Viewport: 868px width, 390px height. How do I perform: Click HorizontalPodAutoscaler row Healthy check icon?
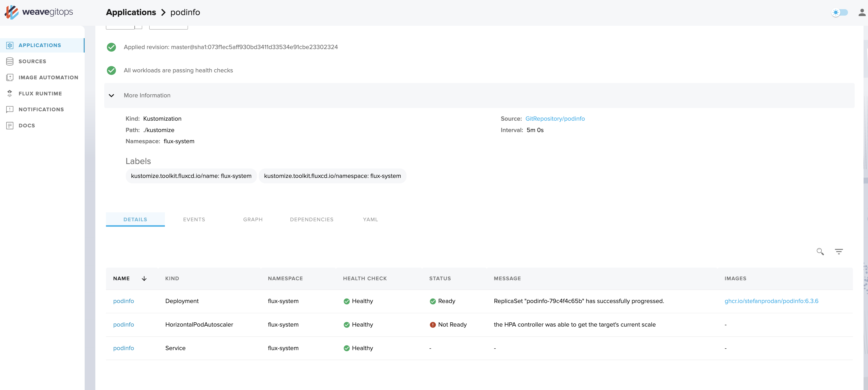pyautogui.click(x=346, y=325)
